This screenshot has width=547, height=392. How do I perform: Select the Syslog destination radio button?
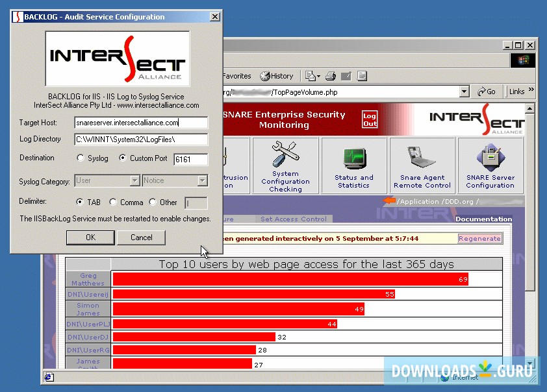pos(81,158)
